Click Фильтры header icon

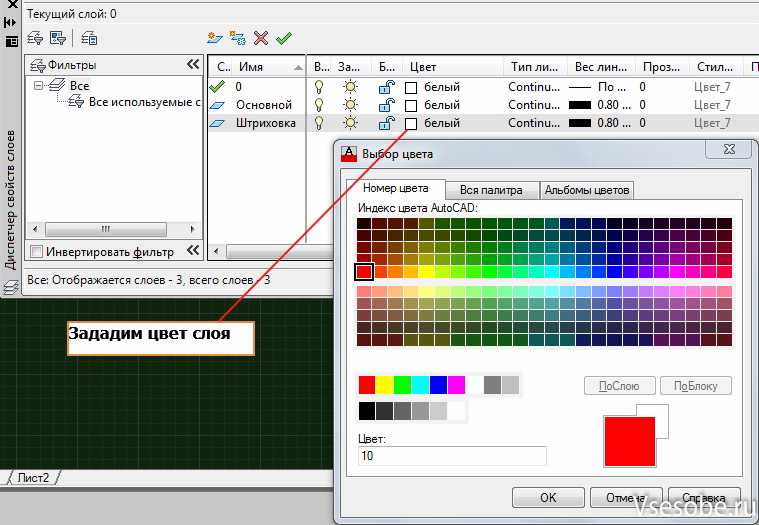(38, 65)
